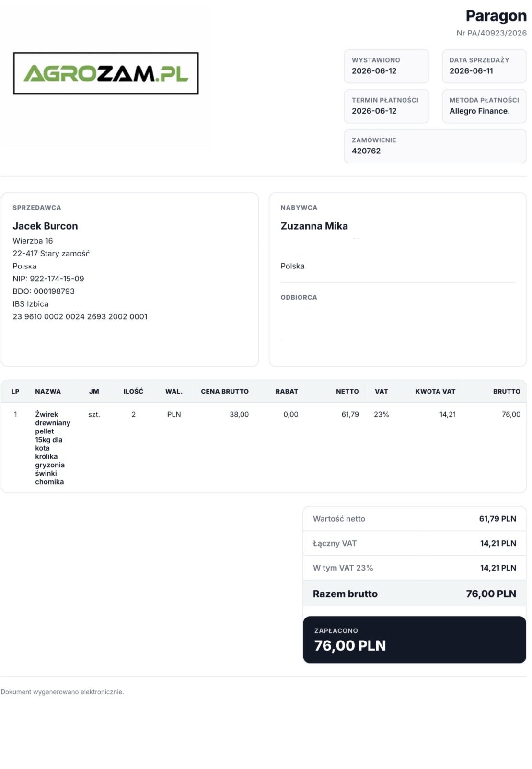The height and width of the screenshot is (769, 532).
Task: Select the Paragon document title
Action: click(x=496, y=16)
